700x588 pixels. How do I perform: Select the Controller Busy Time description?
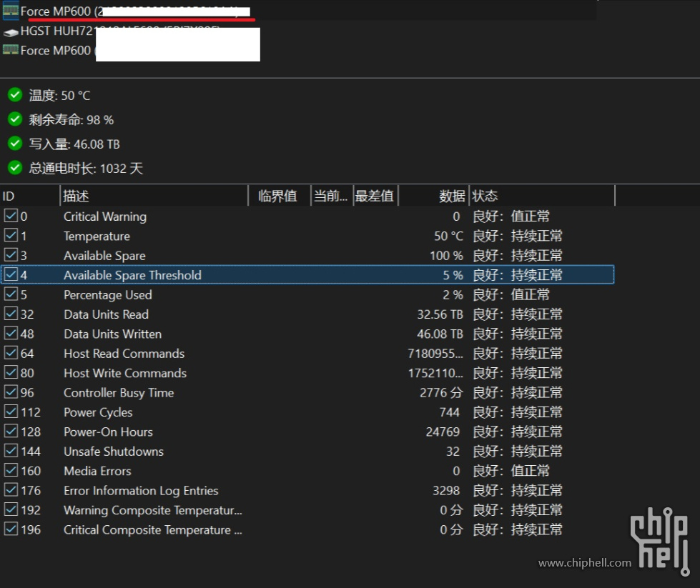click(119, 392)
